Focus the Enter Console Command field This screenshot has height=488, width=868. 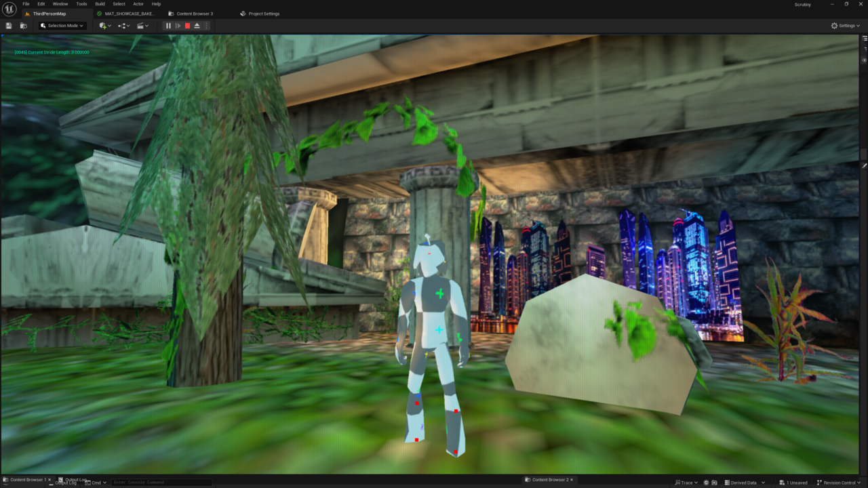pyautogui.click(x=161, y=483)
